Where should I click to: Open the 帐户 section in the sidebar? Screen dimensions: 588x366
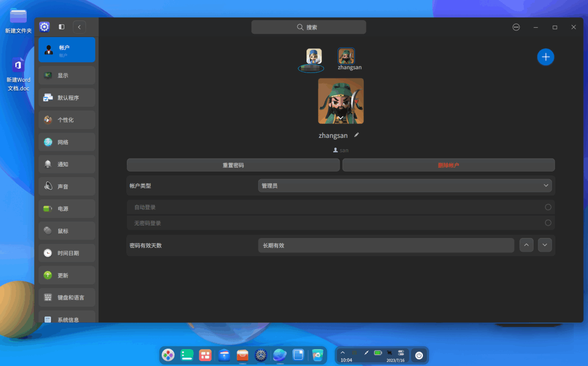[67, 50]
